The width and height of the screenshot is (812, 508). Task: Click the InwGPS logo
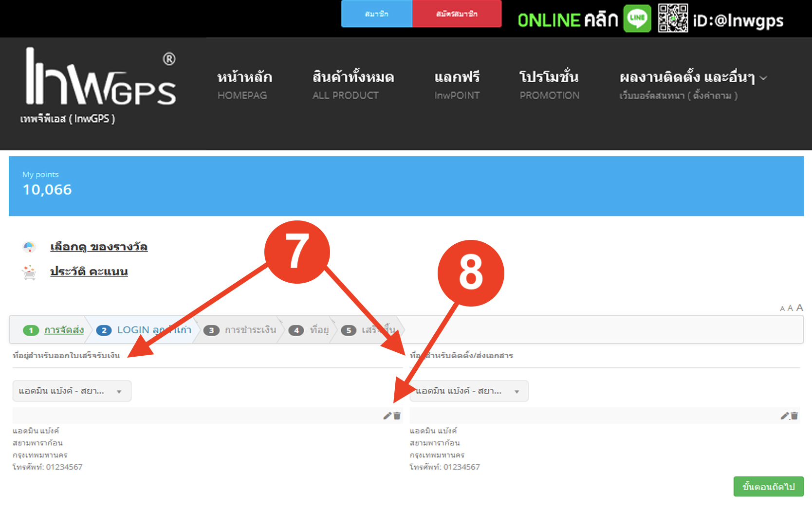[x=101, y=78]
